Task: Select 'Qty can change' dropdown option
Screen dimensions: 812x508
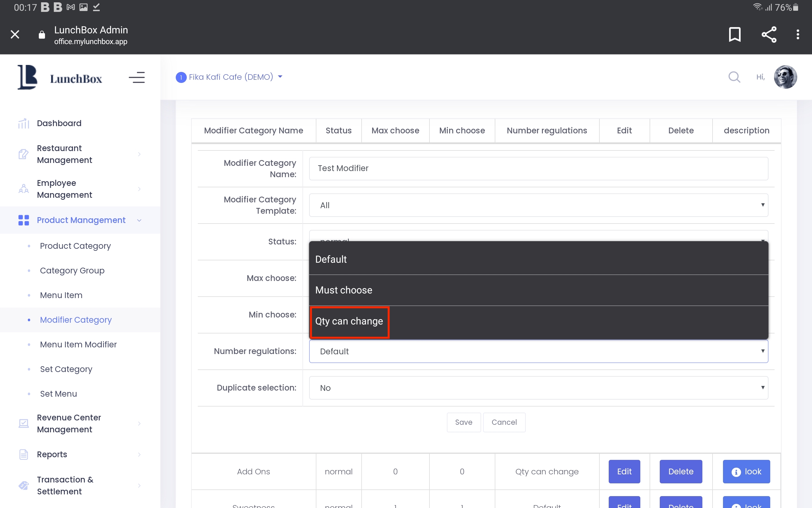Action: pos(349,321)
